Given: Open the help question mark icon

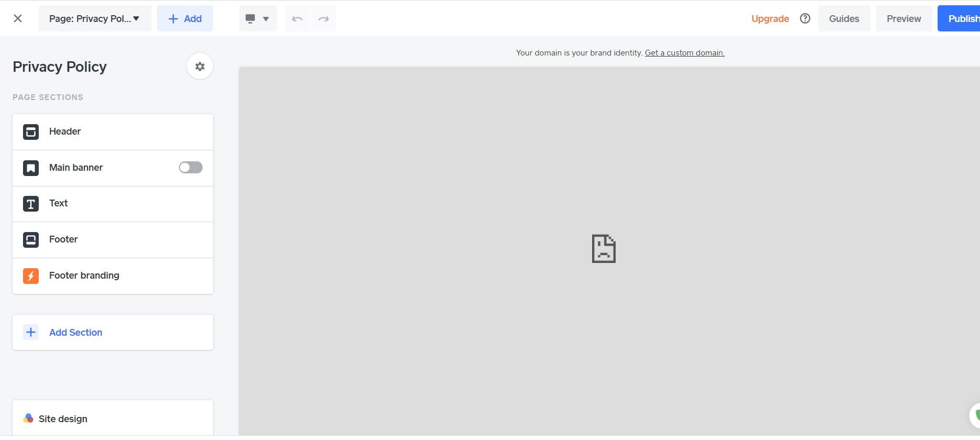Looking at the screenshot, I should 805,18.
